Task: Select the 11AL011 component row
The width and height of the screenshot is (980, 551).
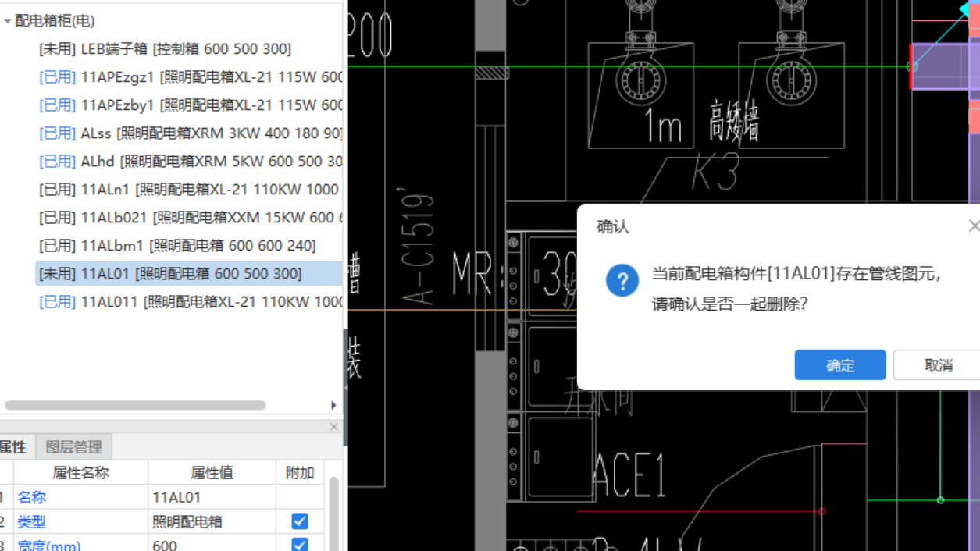Action: [x=189, y=302]
